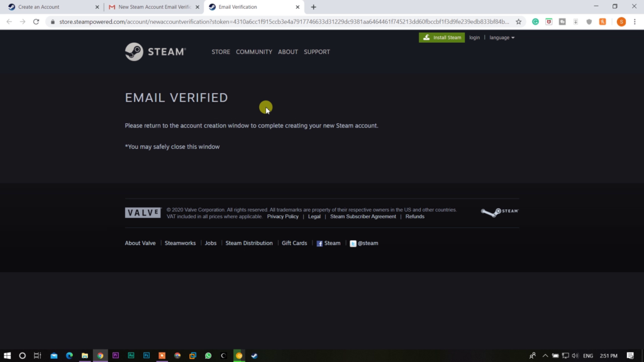Open the ABOUT page
The image size is (644, 362).
click(288, 52)
